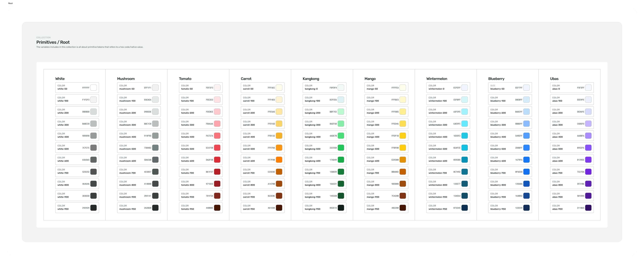Click the Primitives / Root collection title
The width and height of the screenshot is (644, 264).
coord(53,42)
